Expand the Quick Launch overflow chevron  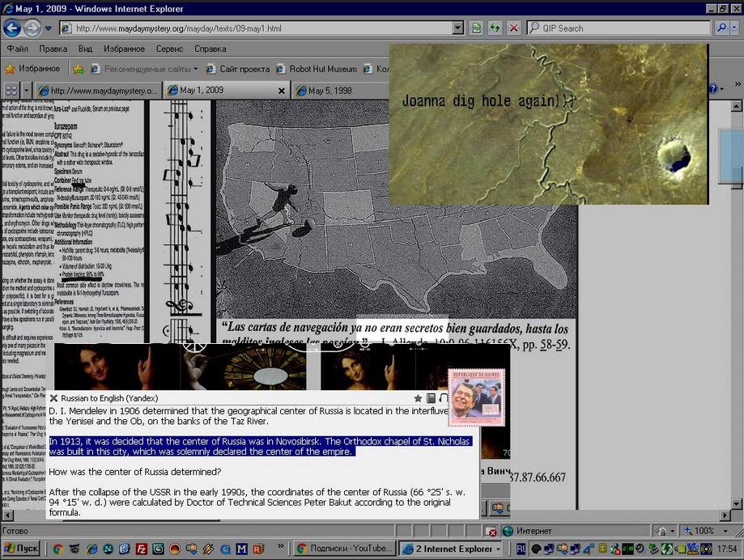pos(280,545)
